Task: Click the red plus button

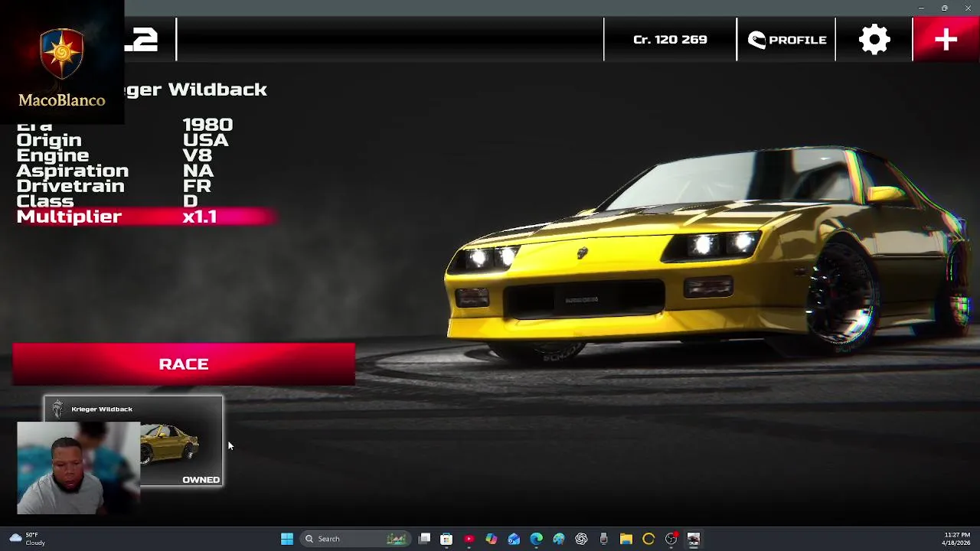Action: [x=946, y=40]
